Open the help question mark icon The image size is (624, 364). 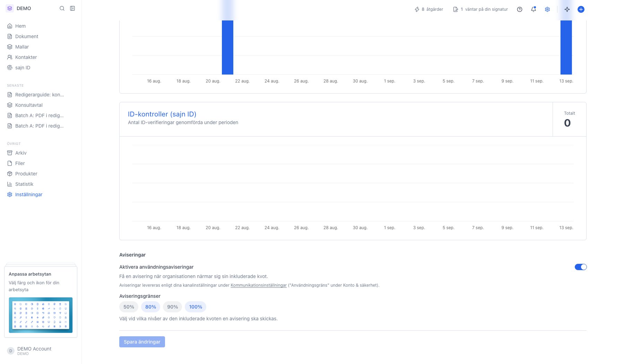click(x=519, y=9)
